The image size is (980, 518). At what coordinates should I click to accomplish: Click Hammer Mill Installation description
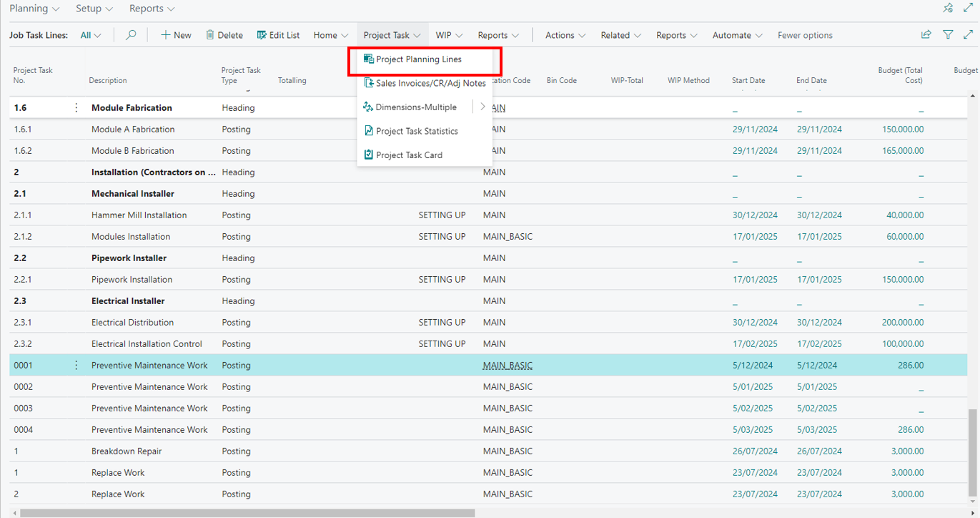(139, 215)
